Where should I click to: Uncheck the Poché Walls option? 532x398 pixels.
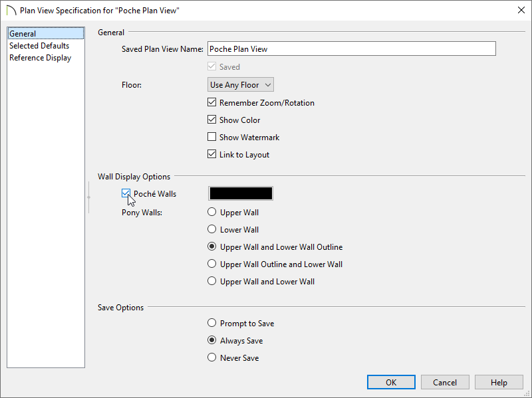(x=126, y=193)
